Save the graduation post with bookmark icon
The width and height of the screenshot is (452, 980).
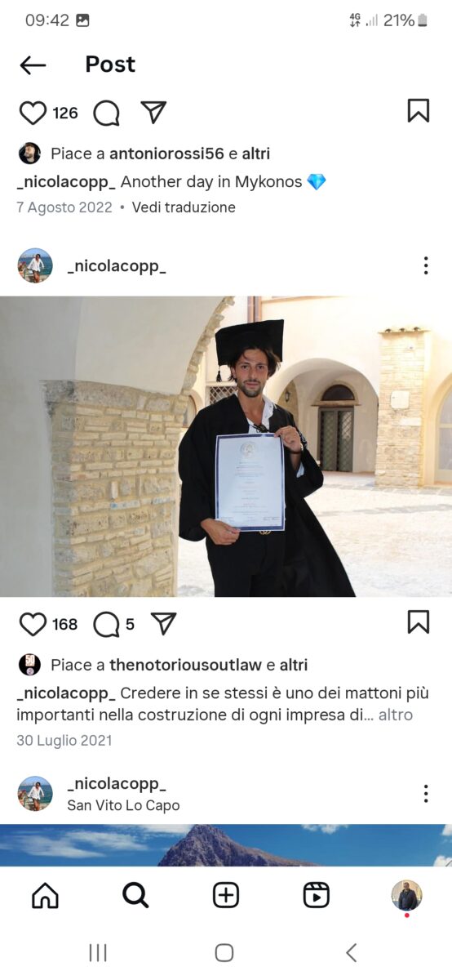[x=419, y=622]
